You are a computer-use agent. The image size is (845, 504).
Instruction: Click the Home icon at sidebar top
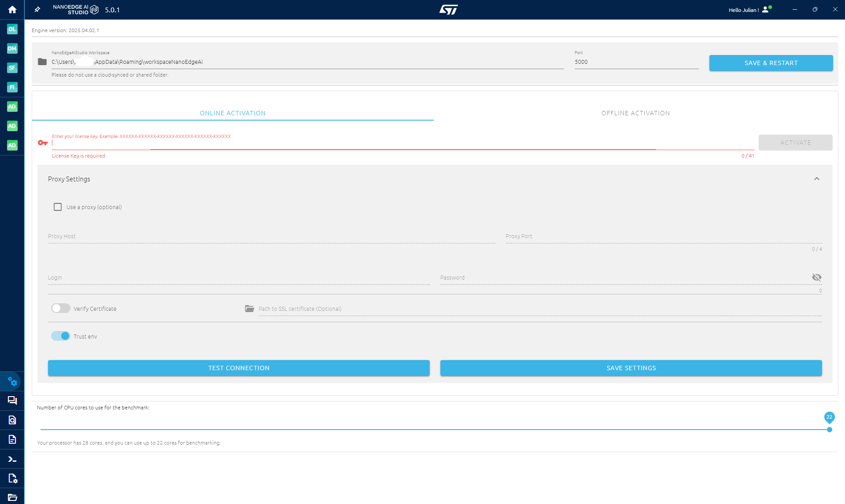coord(12,9)
